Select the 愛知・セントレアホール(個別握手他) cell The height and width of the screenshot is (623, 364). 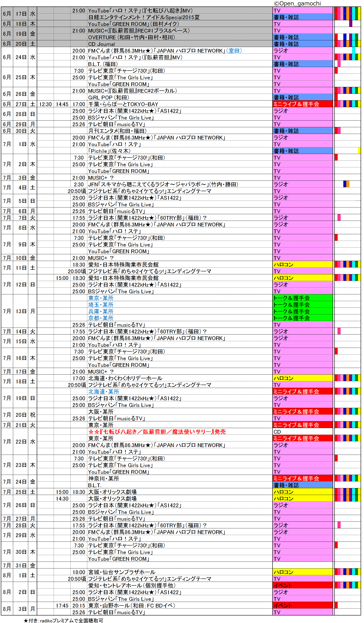tap(180, 585)
